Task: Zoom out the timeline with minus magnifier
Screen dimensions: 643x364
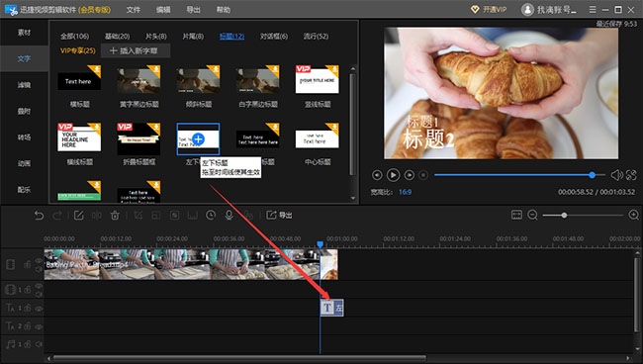Action: click(x=532, y=215)
